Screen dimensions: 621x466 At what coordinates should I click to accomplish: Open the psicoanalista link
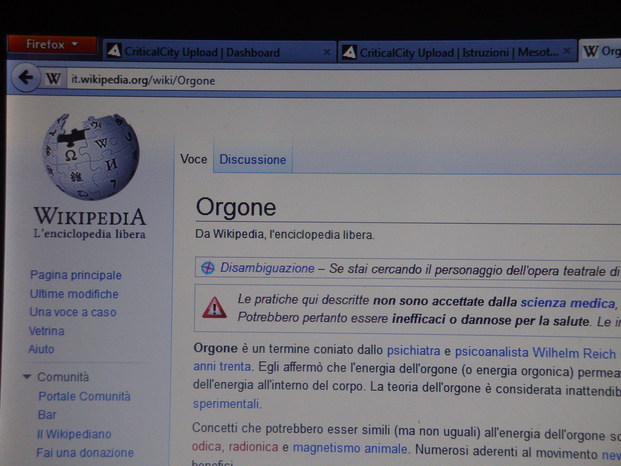[x=491, y=352]
